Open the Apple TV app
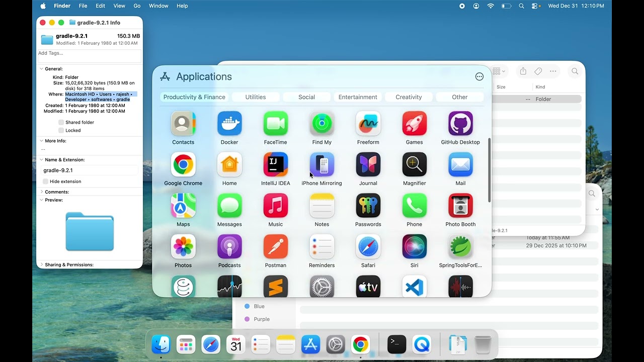The image size is (644, 362). click(x=368, y=286)
